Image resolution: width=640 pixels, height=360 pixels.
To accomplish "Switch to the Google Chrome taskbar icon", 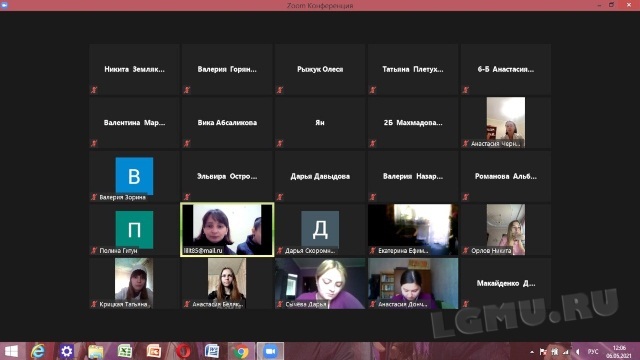I will coord(241,351).
